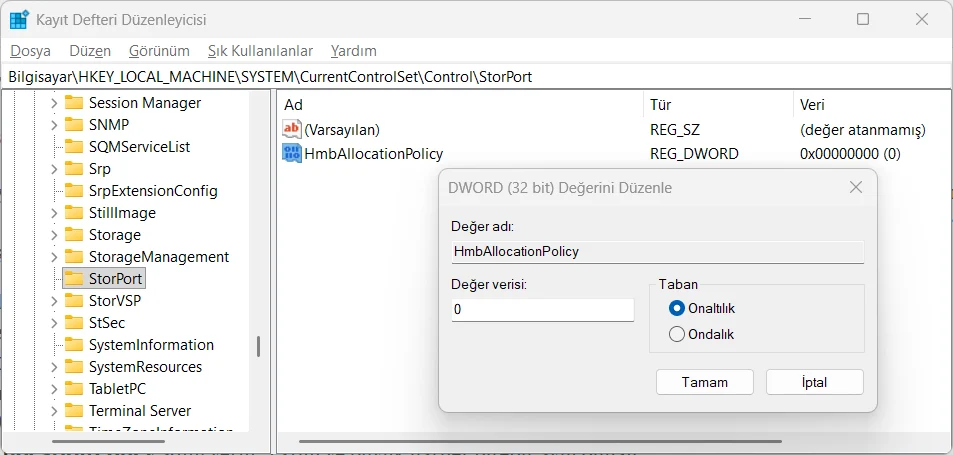Select the TabletPC folder icon
Image resolution: width=953 pixels, height=455 pixels.
(74, 389)
